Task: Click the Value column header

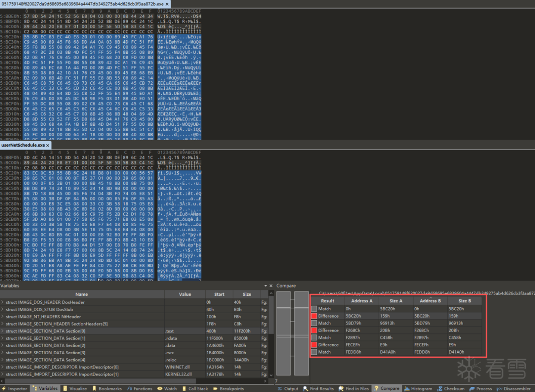Action: pos(185,294)
